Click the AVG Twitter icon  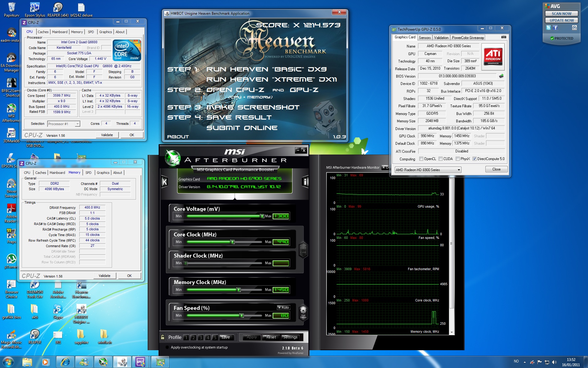[548, 28]
